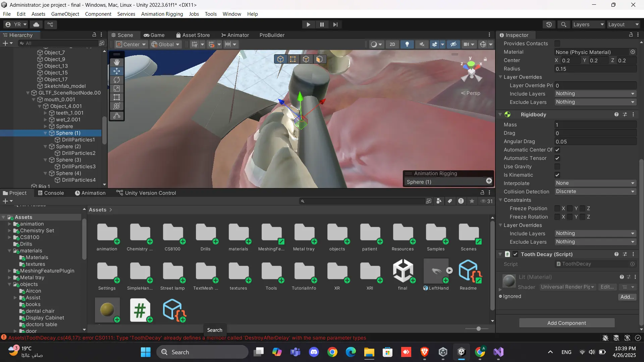Click the Pause button
Image resolution: width=644 pixels, height=362 pixels.
(322, 24)
